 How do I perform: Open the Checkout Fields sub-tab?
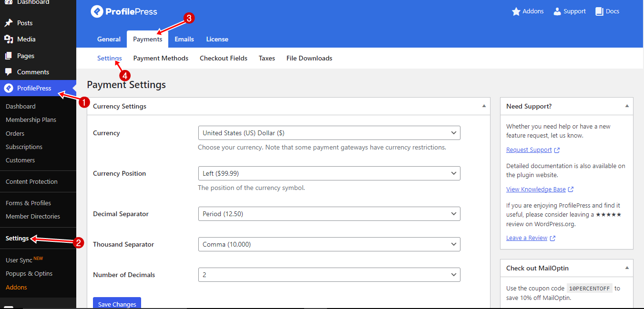pos(224,58)
